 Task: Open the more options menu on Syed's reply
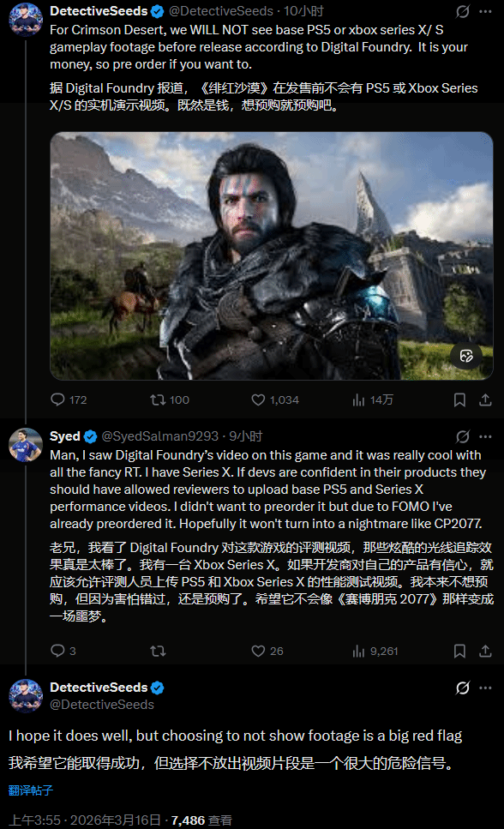pyautogui.click(x=485, y=436)
